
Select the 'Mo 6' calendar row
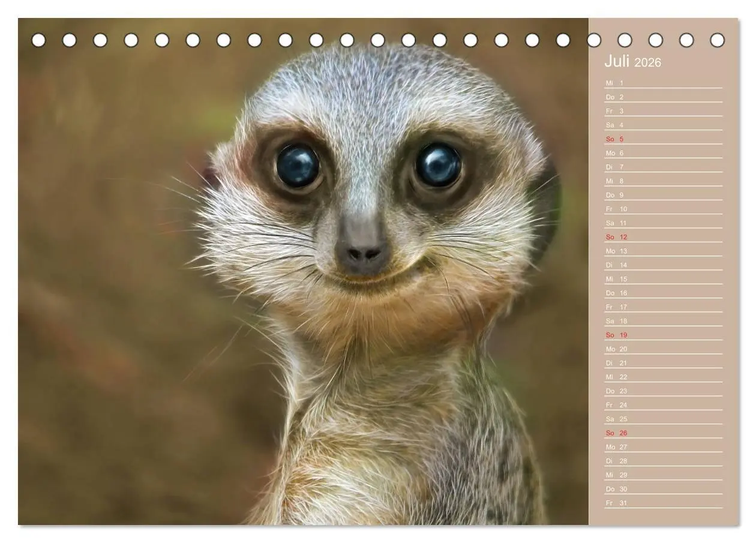point(663,153)
